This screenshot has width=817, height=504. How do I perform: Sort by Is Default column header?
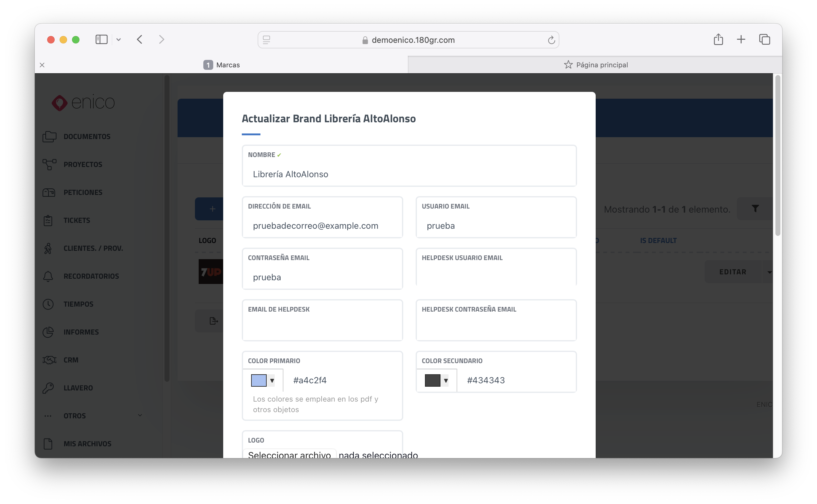pyautogui.click(x=658, y=240)
